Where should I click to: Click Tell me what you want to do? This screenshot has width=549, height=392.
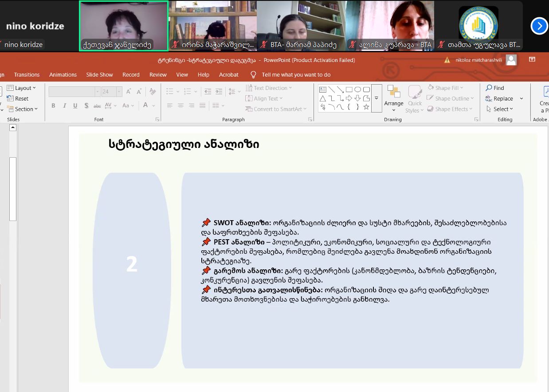point(296,75)
